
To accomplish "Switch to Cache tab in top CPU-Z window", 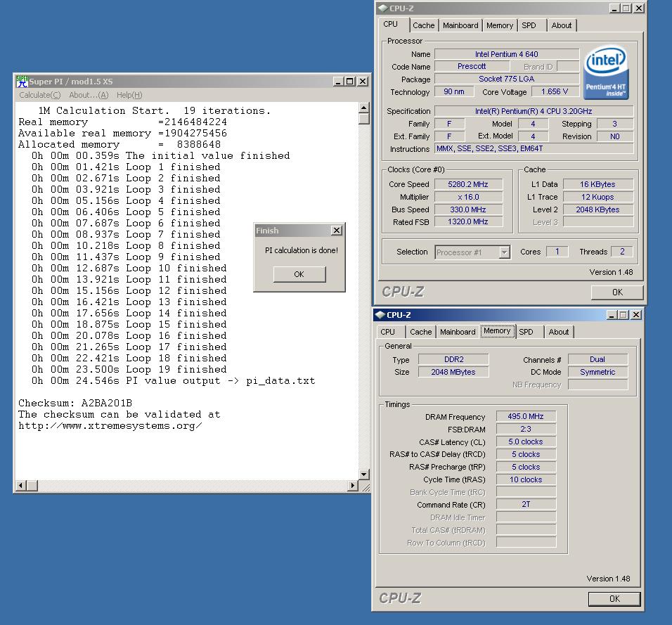I will [423, 25].
